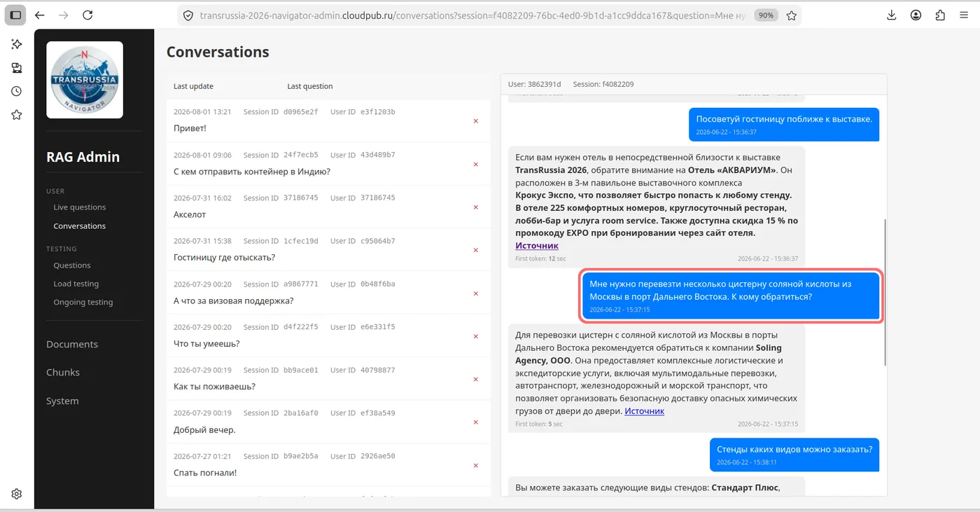This screenshot has width=980, height=512.
Task: Delete the "А что за визовая поддержка?" conversation
Action: tap(476, 293)
